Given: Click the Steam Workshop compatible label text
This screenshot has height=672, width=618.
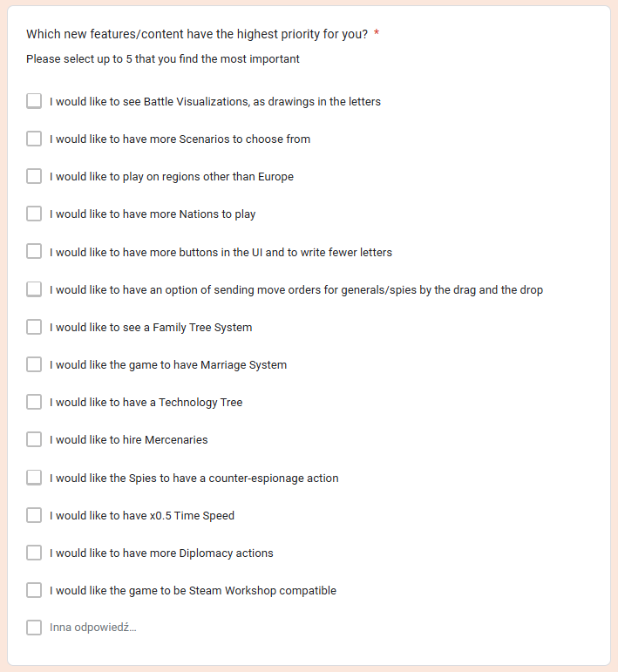Looking at the screenshot, I should point(193,590).
